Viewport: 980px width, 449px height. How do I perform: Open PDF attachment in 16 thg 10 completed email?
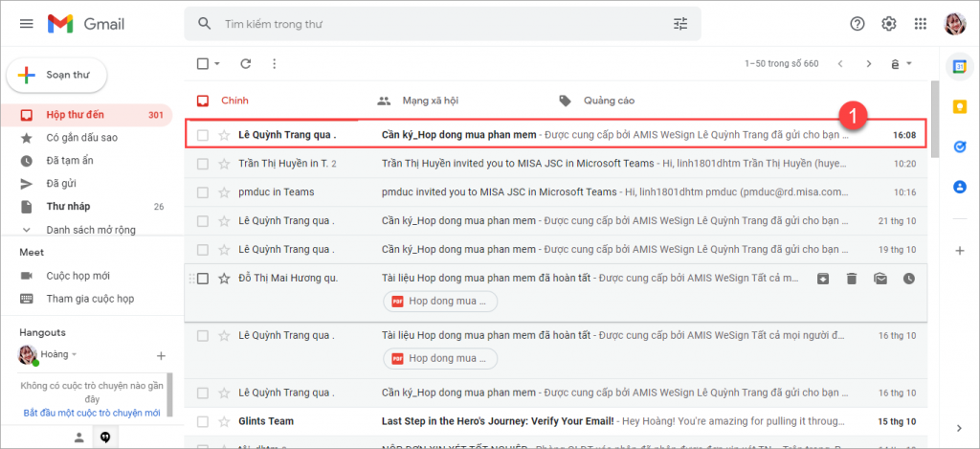440,359
